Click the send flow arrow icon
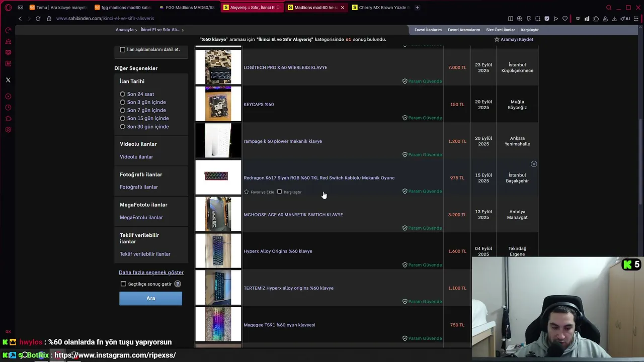The image size is (644, 362). click(x=556, y=19)
